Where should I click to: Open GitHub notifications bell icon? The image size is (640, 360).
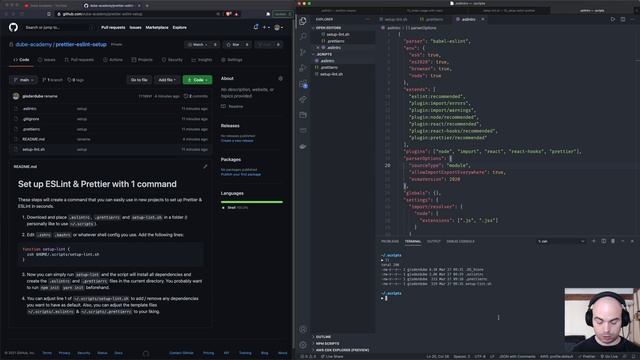[256, 27]
